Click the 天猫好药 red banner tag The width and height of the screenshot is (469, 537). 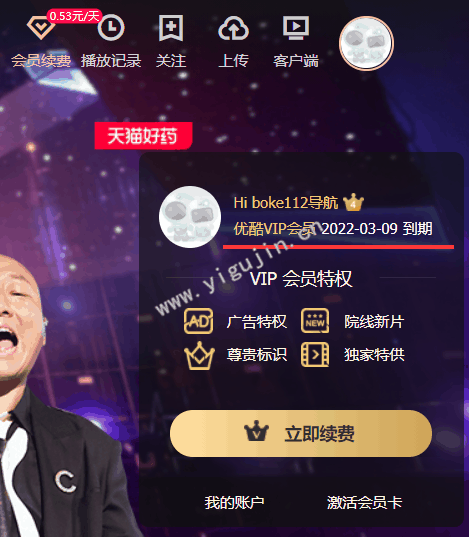click(143, 136)
